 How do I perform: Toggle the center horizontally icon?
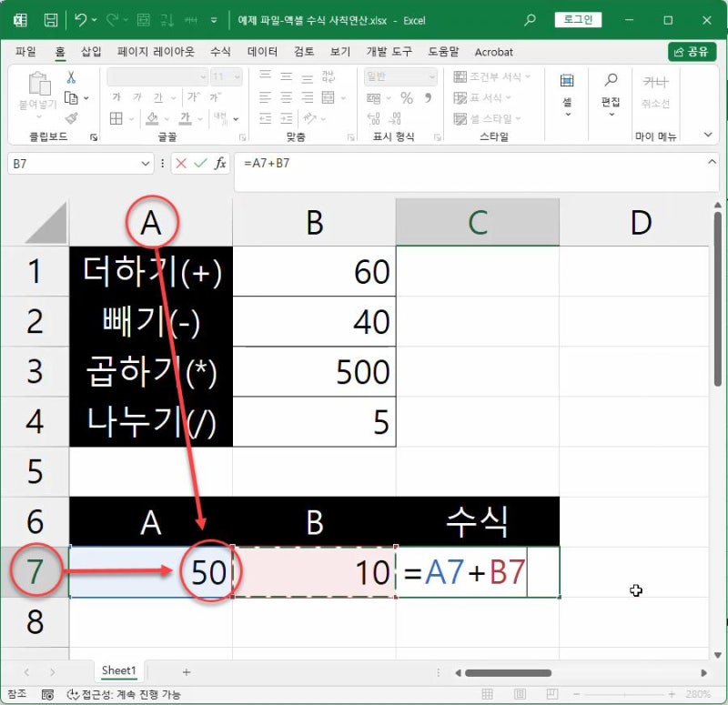(287, 97)
